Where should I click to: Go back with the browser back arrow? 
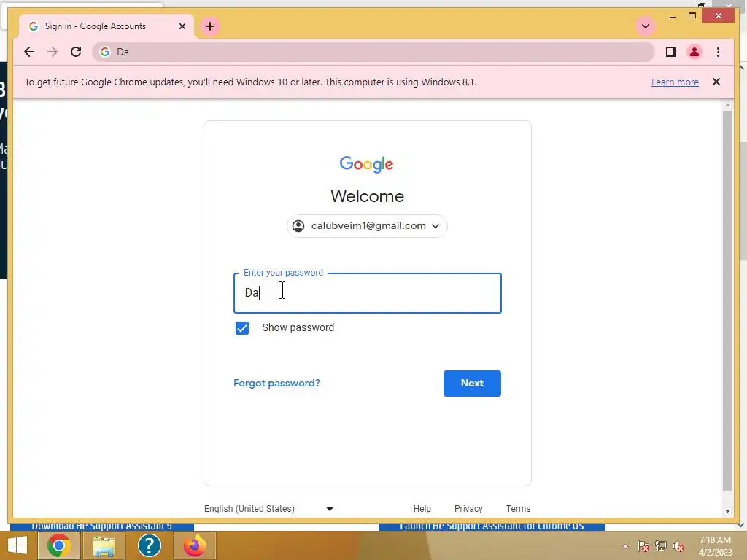point(29,52)
